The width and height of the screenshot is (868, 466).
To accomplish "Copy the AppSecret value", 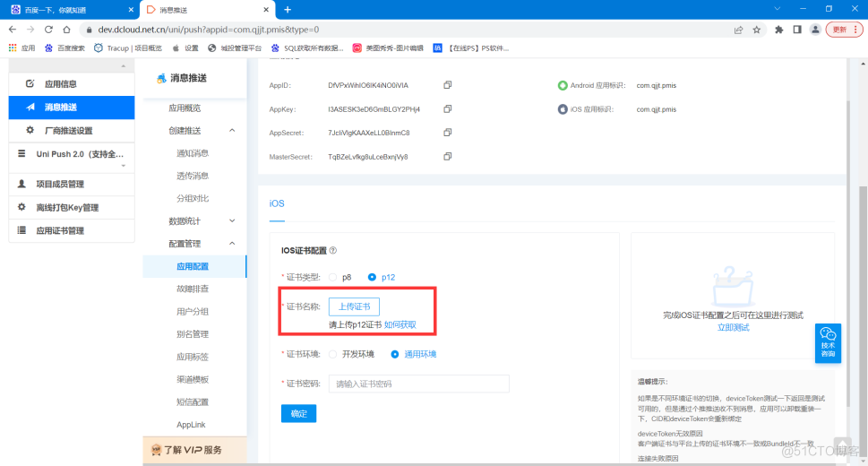I will 447,133.
